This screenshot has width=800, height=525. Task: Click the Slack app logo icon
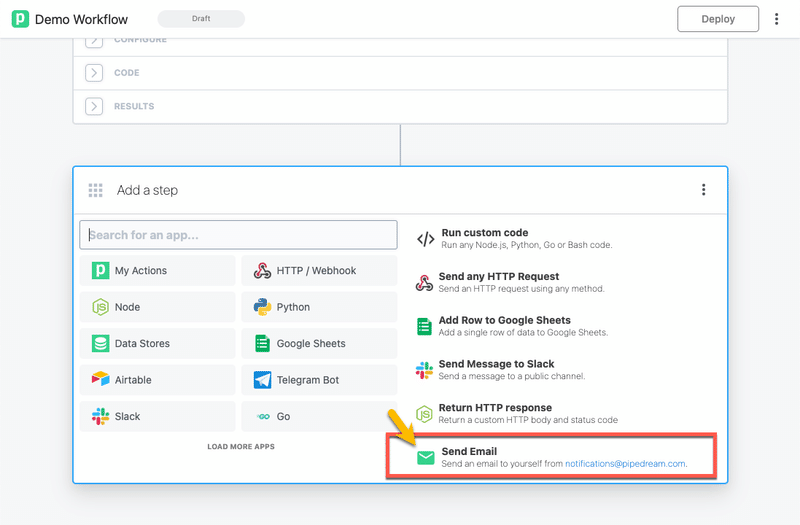[101, 416]
